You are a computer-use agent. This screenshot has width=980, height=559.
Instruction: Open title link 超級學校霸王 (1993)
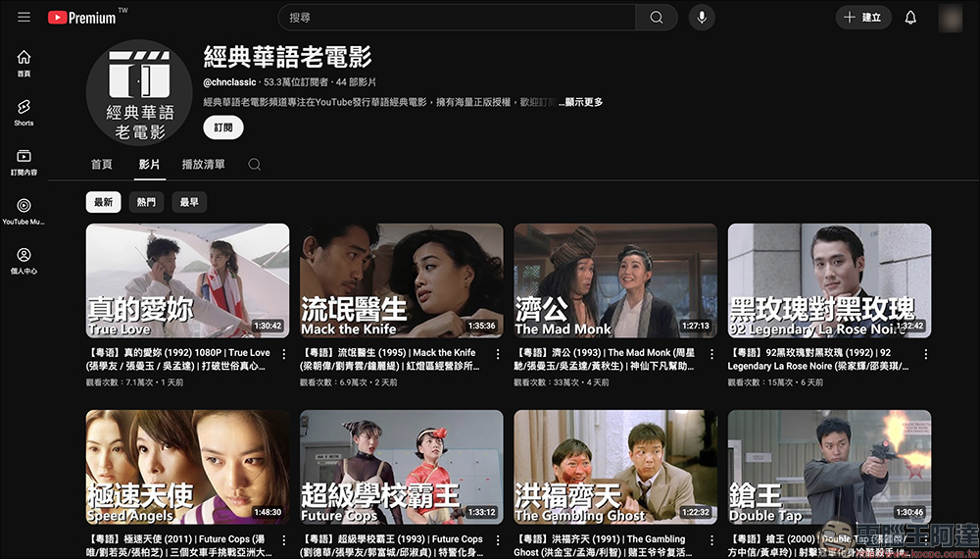tap(391, 545)
